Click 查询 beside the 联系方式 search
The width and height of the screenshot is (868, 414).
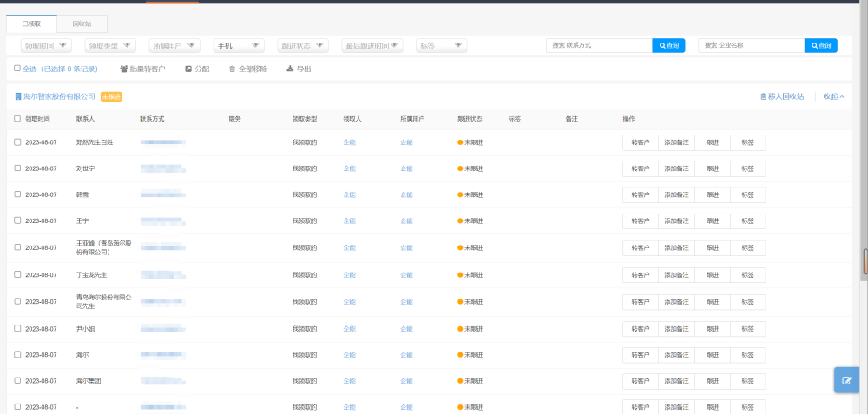pyautogui.click(x=668, y=45)
